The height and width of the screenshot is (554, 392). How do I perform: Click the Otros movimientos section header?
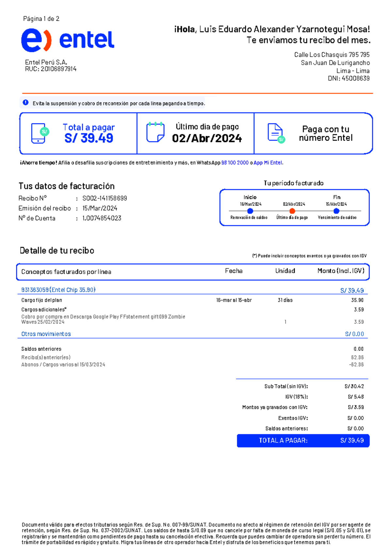pyautogui.click(x=46, y=334)
